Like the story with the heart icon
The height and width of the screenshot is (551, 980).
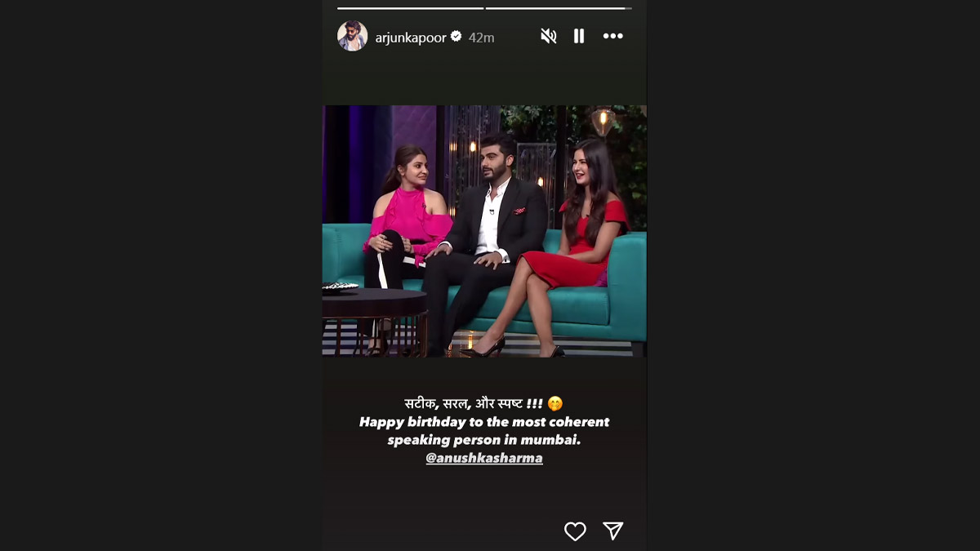point(576,531)
